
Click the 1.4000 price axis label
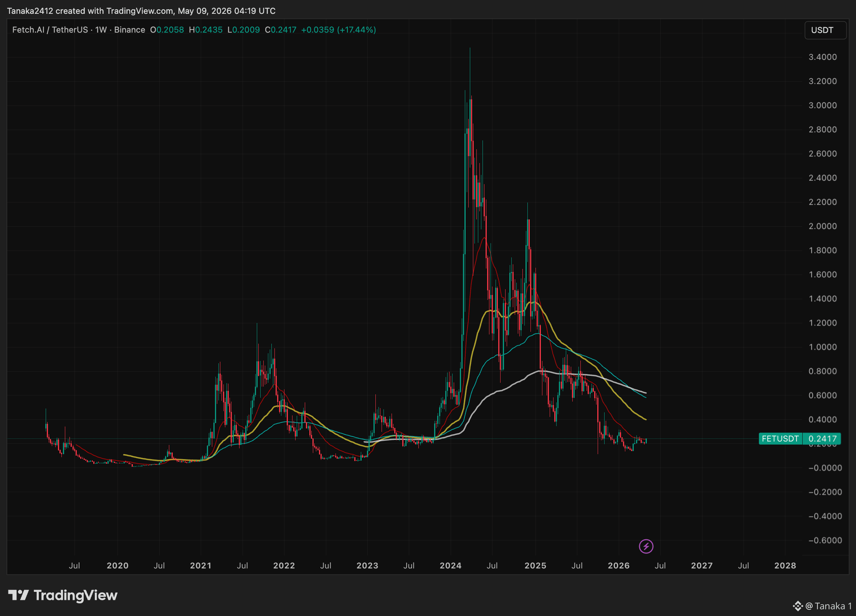point(823,299)
